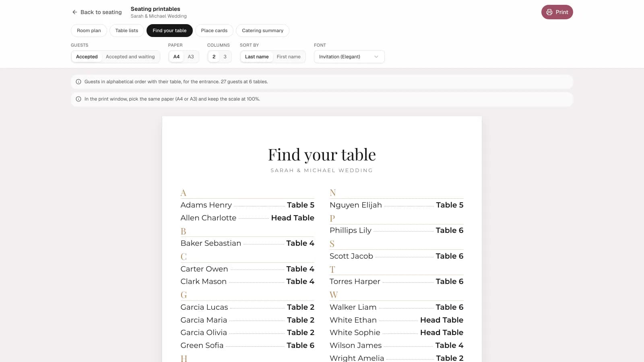Choose A3 paper size
644x362 pixels.
coord(191,57)
